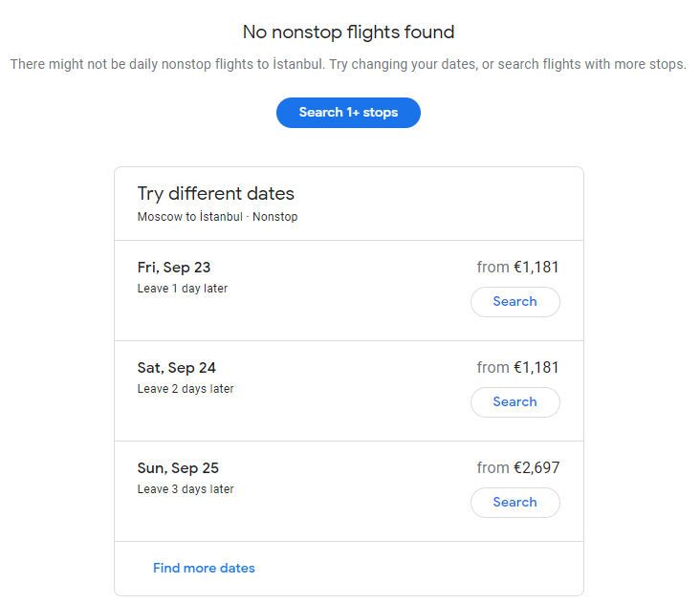Click the €1,181 price for Fri, Sep 23
700x604 pixels.
(536, 268)
